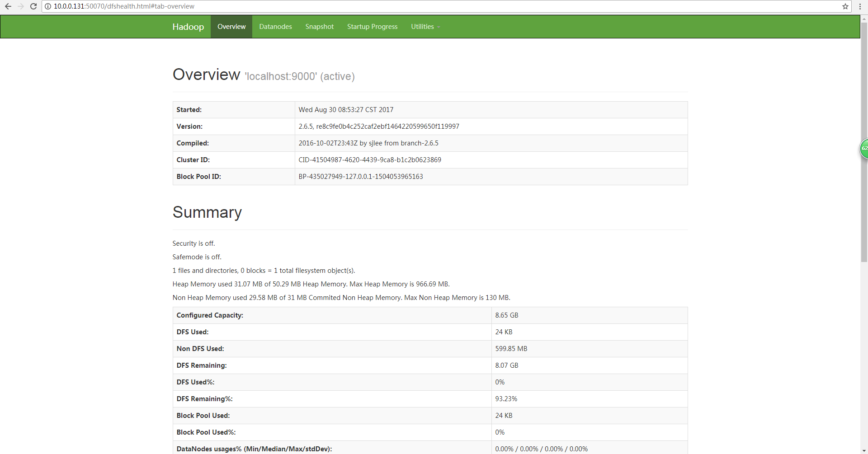Click the Block Pool Used%: label

point(206,432)
